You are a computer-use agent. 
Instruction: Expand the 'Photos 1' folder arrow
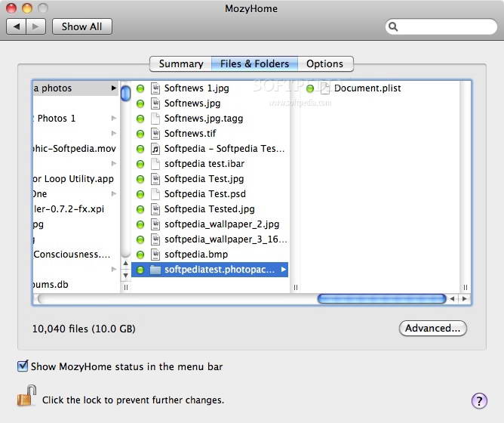tap(113, 119)
